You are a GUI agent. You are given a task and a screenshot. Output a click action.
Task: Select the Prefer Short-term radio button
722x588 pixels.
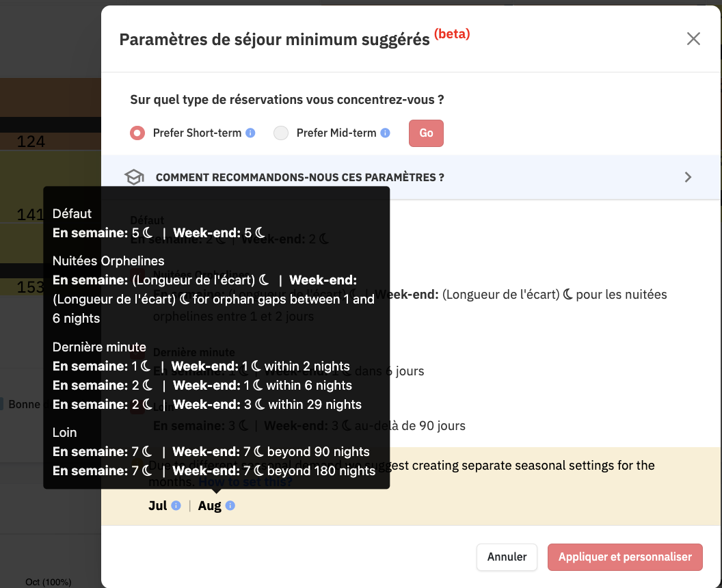tap(137, 133)
